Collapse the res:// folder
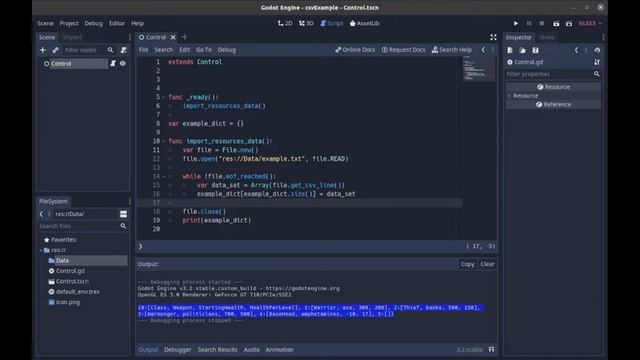The width and height of the screenshot is (640, 360). coord(41,250)
